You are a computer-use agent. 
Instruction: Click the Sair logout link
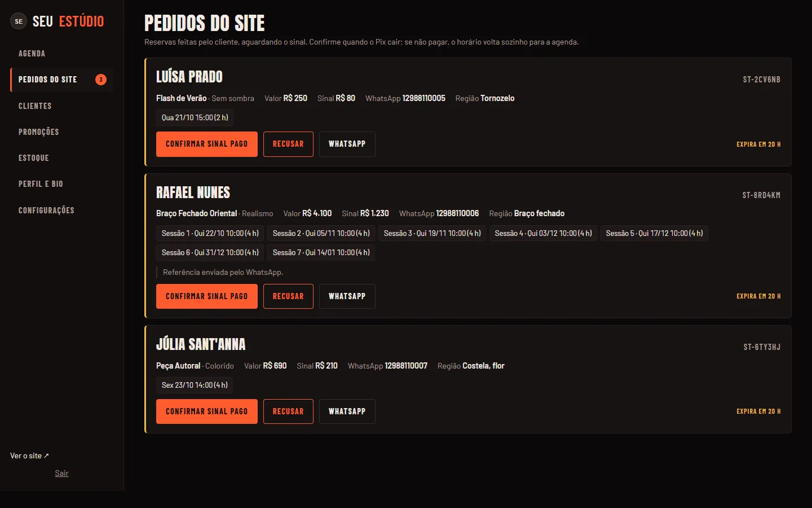[61, 473]
